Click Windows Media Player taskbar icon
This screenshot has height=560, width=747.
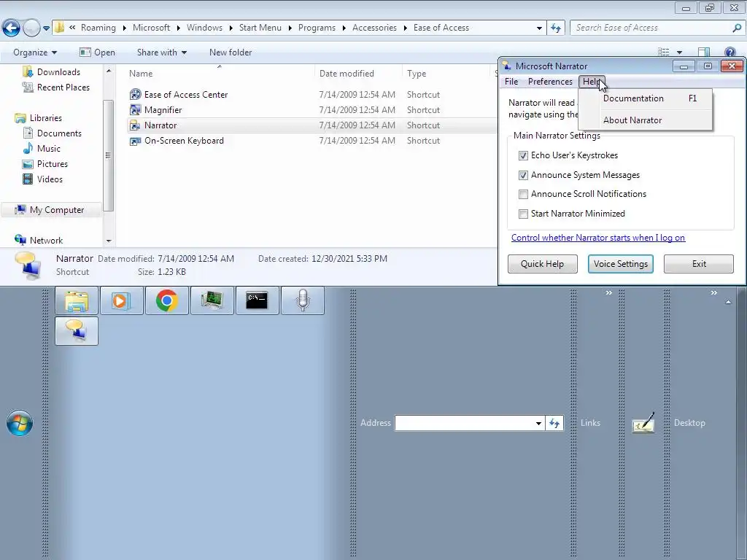122,300
